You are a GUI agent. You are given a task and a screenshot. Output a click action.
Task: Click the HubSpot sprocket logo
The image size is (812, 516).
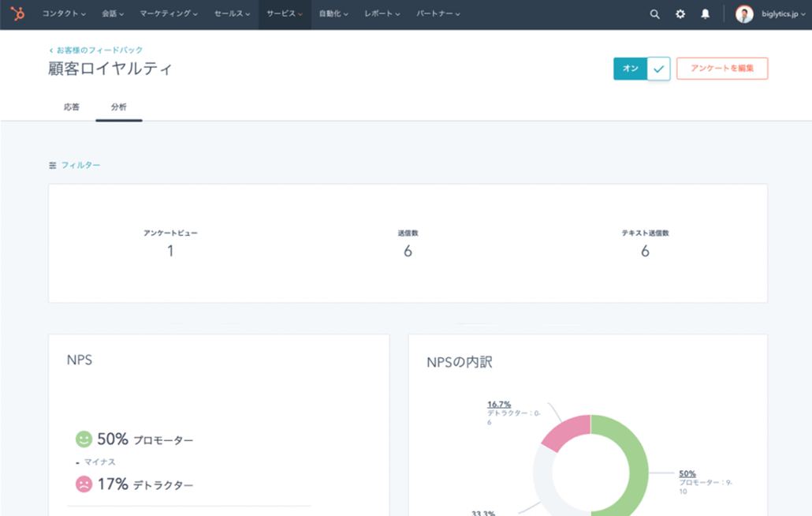pyautogui.click(x=17, y=13)
